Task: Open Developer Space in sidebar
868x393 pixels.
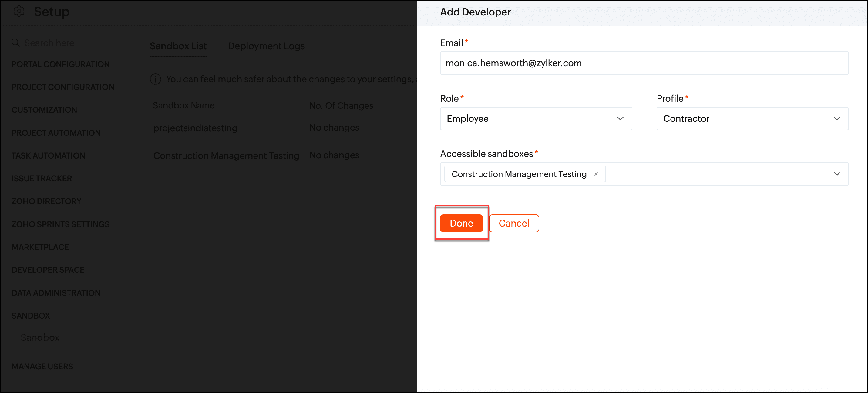Action: click(48, 270)
